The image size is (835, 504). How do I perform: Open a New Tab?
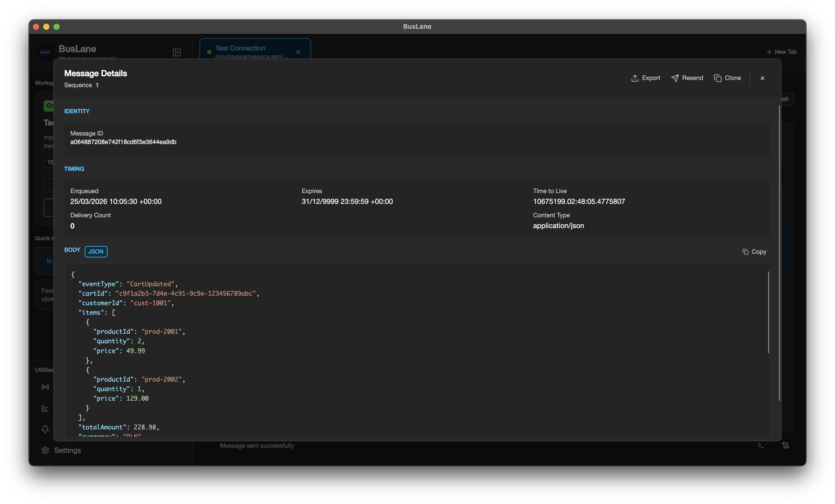tap(782, 52)
